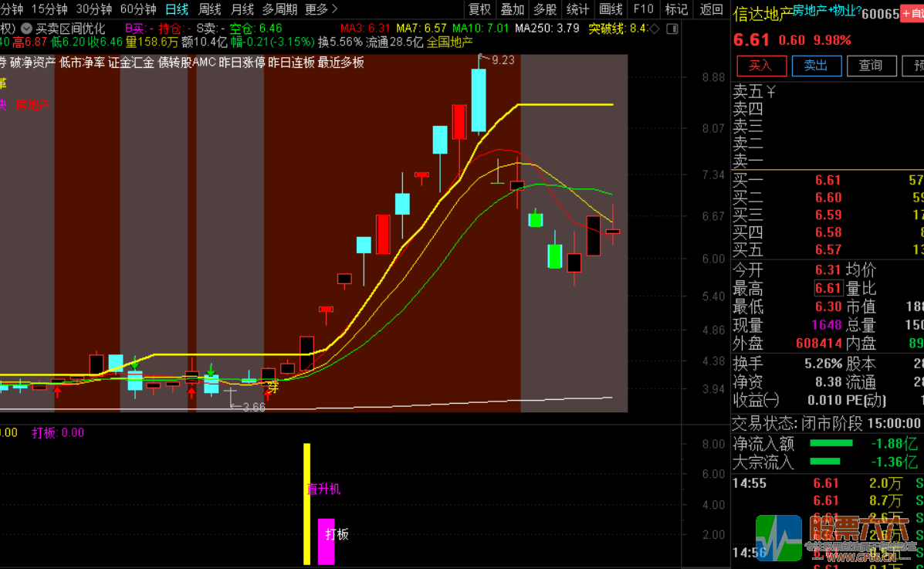Viewport: 924px width, 569px height.
Task: Click the 房地产+物业 sector label
Action: (x=827, y=10)
